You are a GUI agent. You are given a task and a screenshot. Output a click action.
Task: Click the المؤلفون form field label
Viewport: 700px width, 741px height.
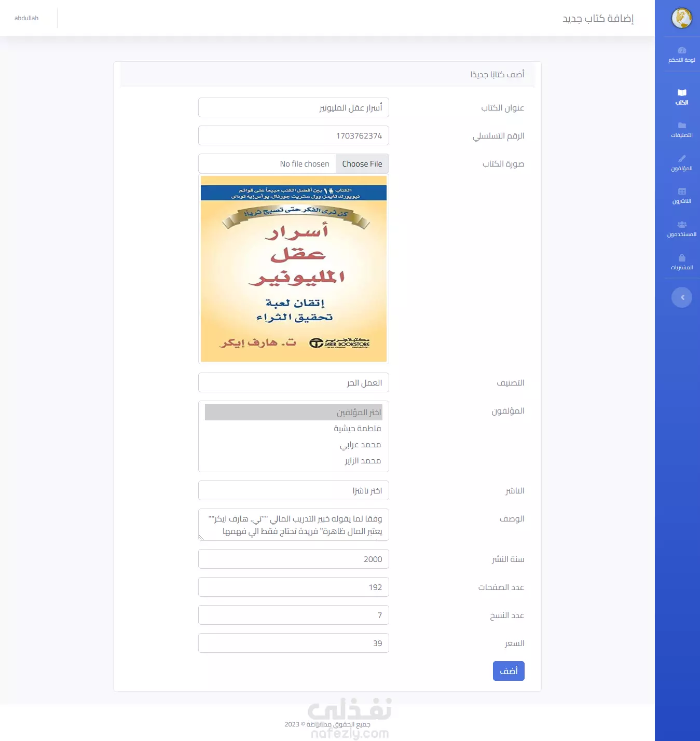pos(508,411)
